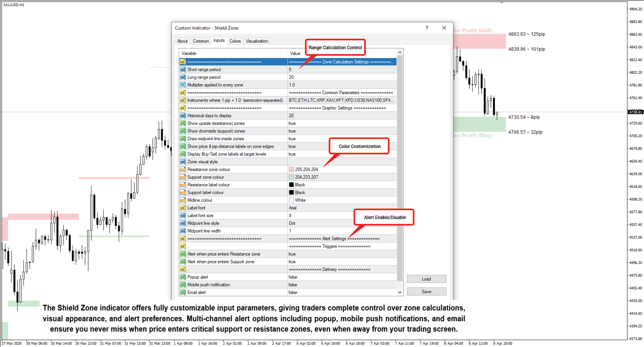Click the Alert when price enters Support icon
This screenshot has width=644, height=347.
point(183,262)
